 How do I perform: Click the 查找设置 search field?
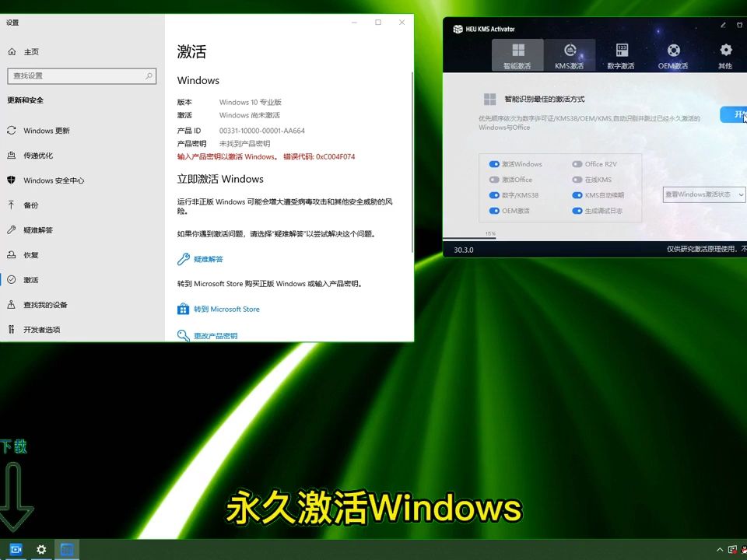click(82, 75)
